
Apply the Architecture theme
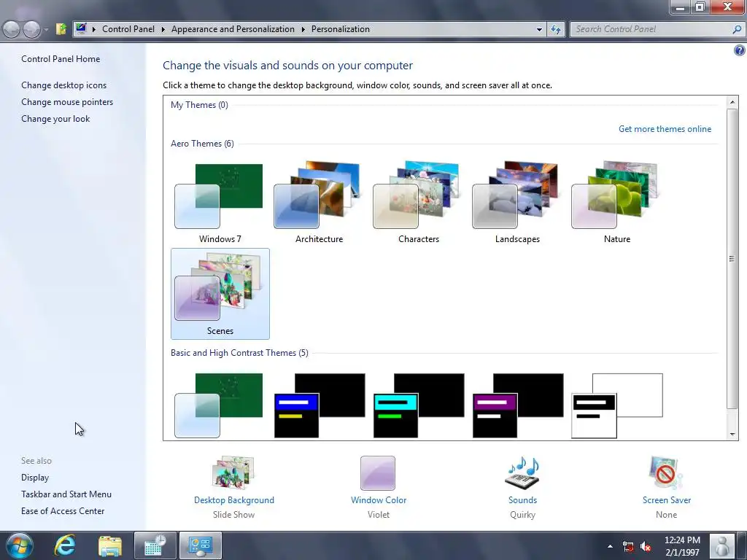pos(319,203)
